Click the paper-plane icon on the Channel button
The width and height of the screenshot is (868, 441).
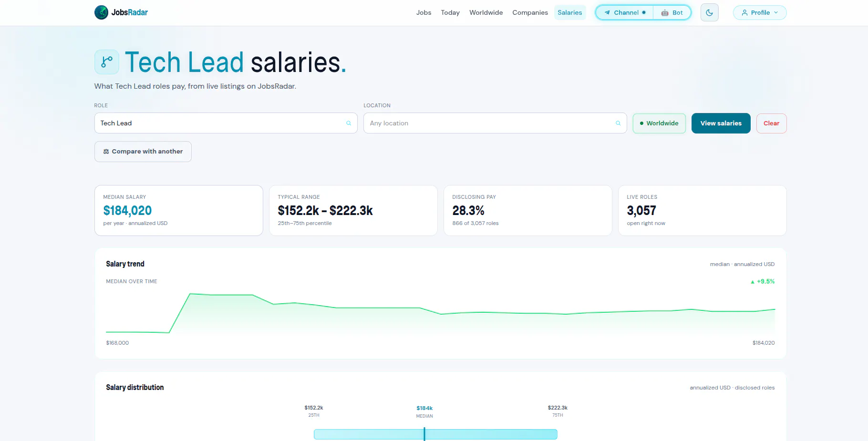[x=607, y=13]
